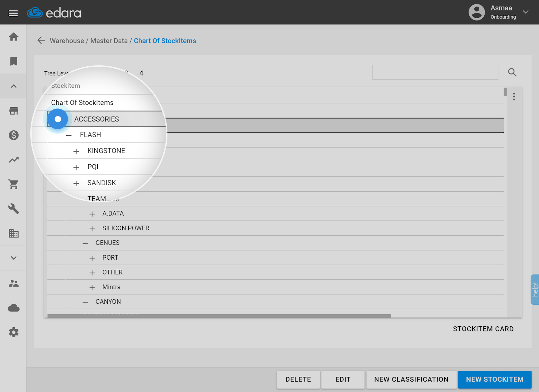Expand the KINGSTONE tree node

pos(76,151)
